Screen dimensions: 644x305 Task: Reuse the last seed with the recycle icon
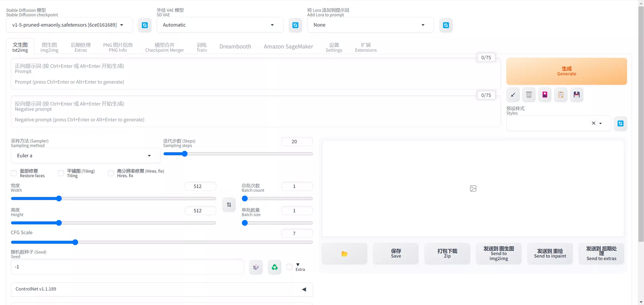275,267
